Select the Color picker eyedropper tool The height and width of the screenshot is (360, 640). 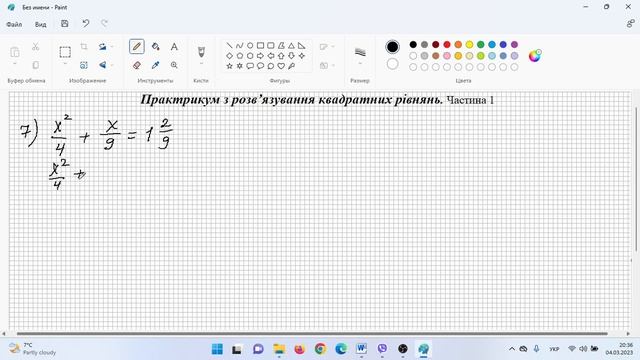[156, 65]
